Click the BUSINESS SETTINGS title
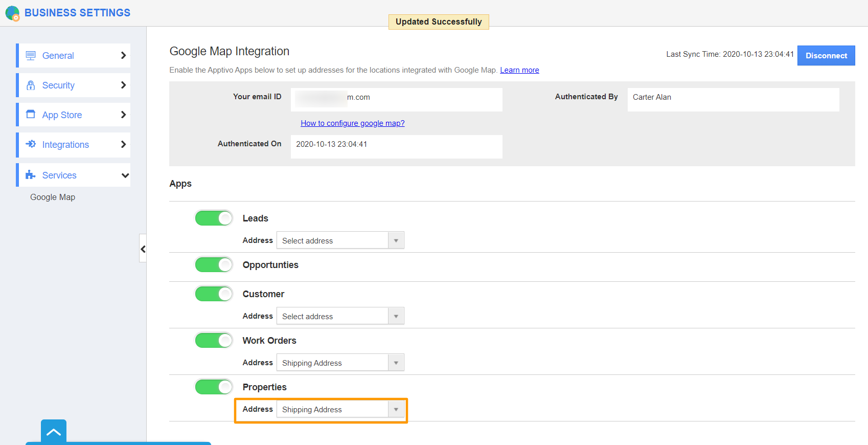Screen dimensions: 868x445 point(78,13)
